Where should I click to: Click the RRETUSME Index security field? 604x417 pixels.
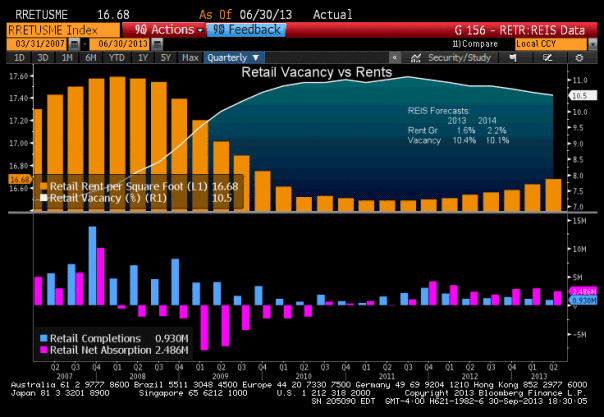tap(63, 30)
